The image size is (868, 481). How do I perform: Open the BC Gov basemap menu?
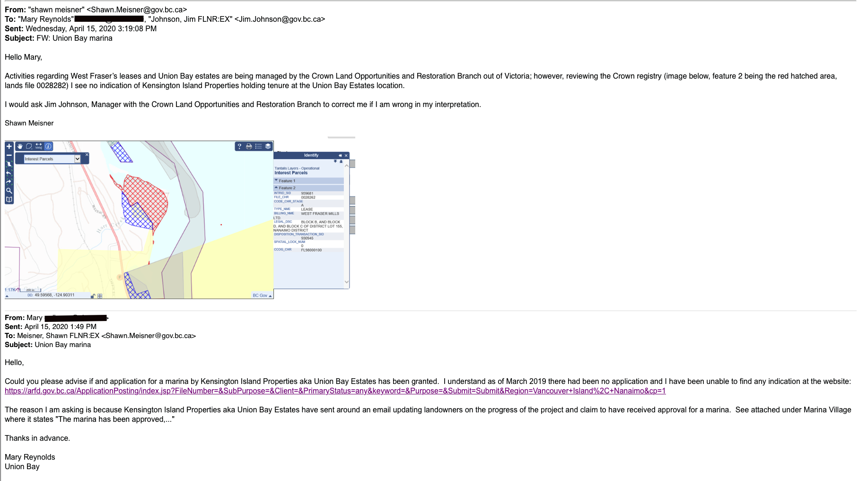262,295
